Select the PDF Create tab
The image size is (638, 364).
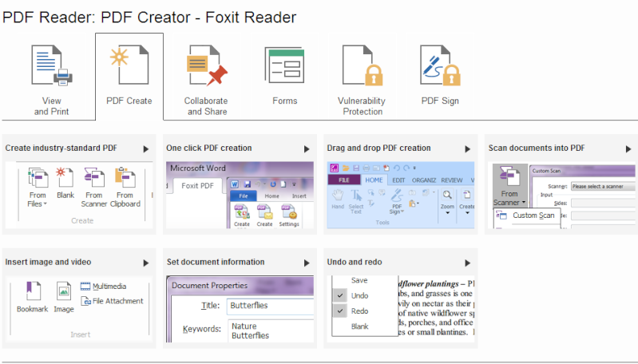[129, 77]
